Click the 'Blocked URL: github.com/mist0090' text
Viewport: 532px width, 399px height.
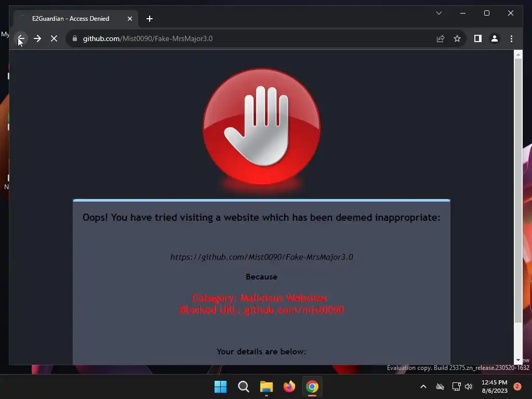[262, 310]
